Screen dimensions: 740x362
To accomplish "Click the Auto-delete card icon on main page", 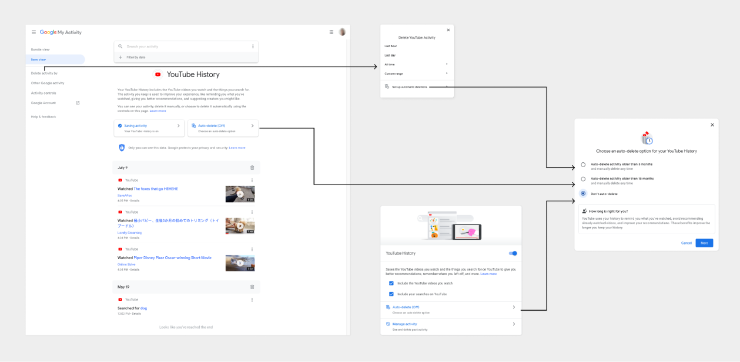I will point(194,126).
